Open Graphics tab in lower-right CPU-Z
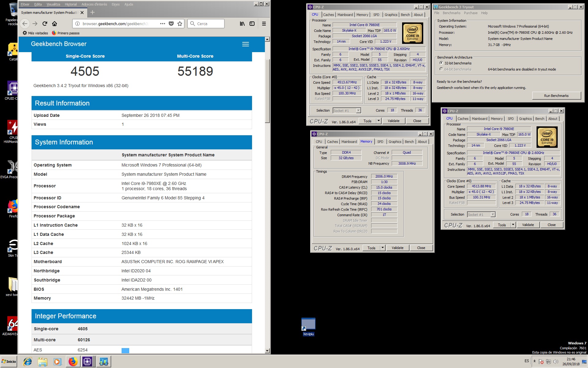588x368 pixels. [525, 119]
